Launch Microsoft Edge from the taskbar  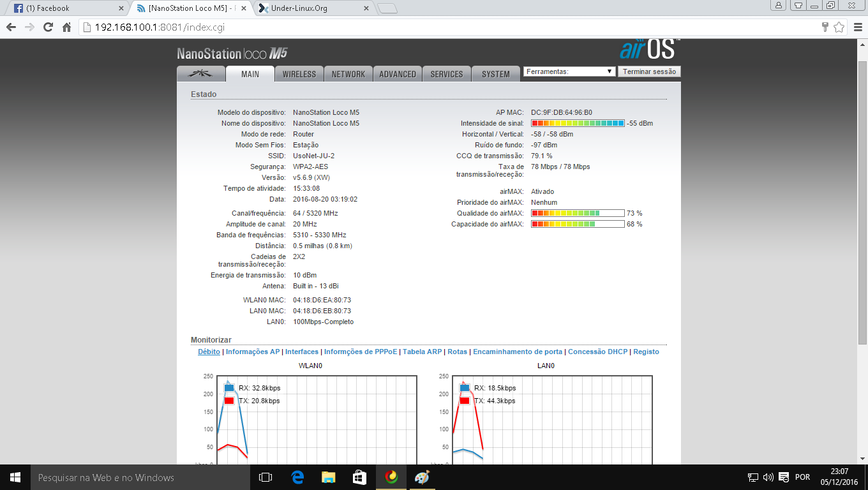pyautogui.click(x=297, y=477)
